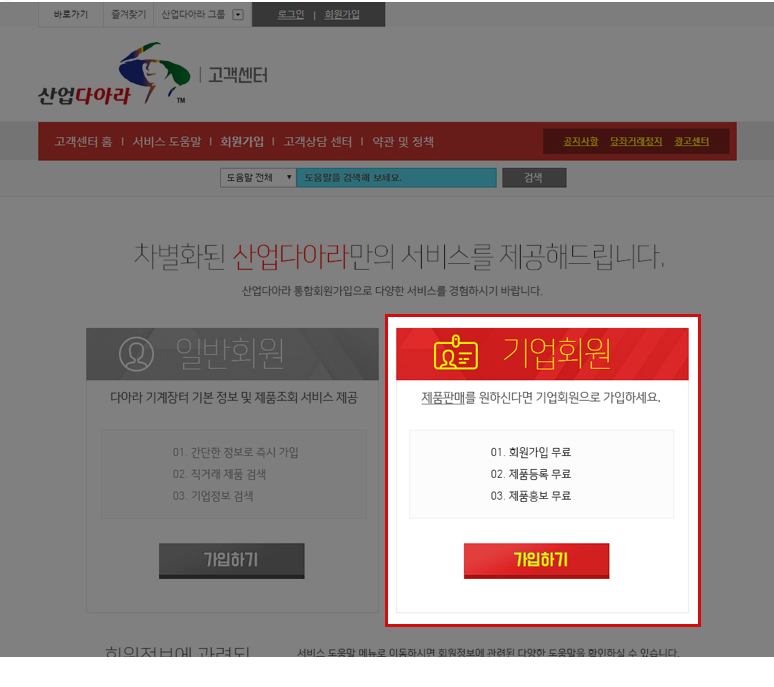Open the 산업다아라 그룹 dropdown arrow
The image size is (774, 687).
pyautogui.click(x=238, y=15)
